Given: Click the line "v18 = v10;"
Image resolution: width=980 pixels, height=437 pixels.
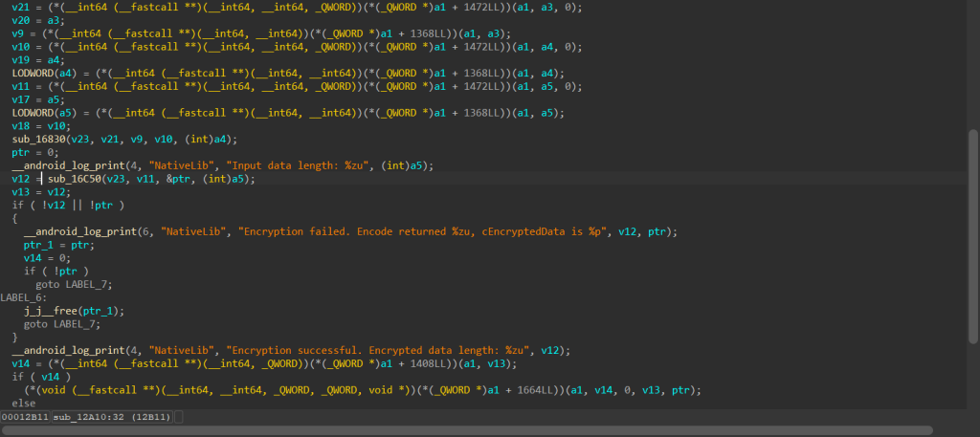Looking at the screenshot, I should (x=41, y=126).
